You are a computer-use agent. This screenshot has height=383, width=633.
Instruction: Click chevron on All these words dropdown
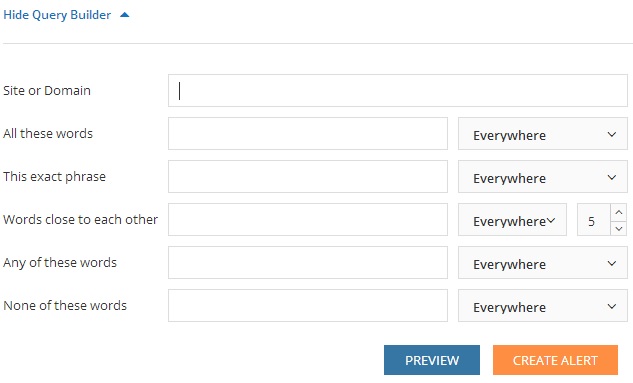pyautogui.click(x=612, y=134)
